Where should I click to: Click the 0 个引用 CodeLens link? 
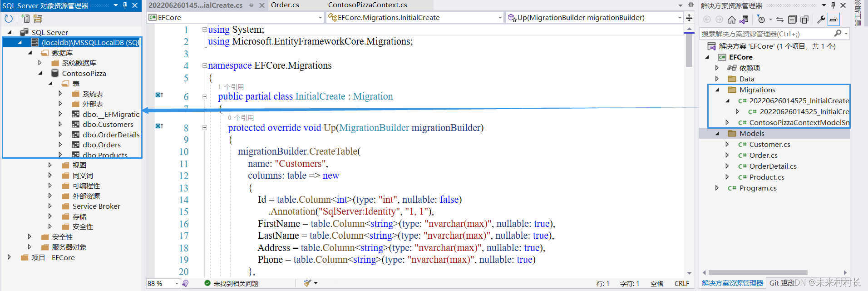point(241,118)
